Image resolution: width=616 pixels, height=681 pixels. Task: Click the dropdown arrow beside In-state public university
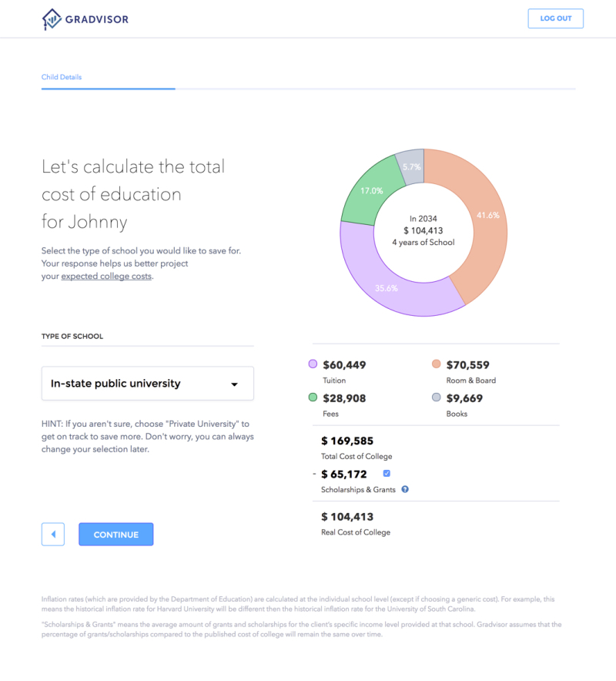(235, 384)
